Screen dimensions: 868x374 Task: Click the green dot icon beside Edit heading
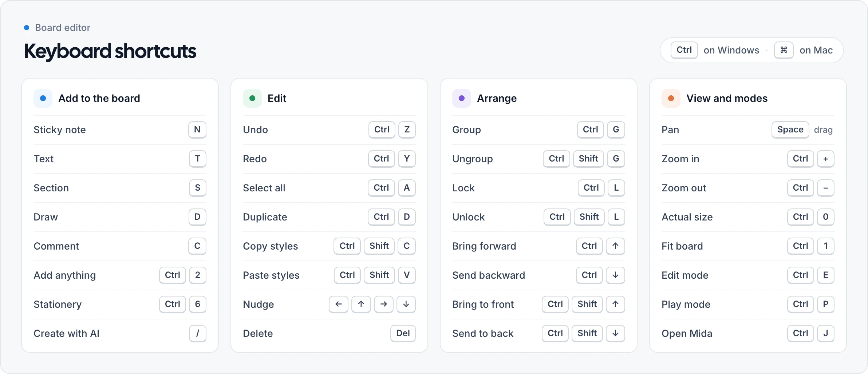[x=252, y=98]
